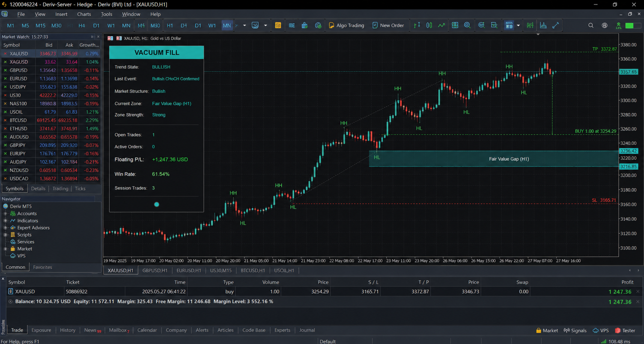Toggle the green connection status bar
Image resolution: width=644 pixels, height=344 pixels.
pyautogui.click(x=633, y=26)
